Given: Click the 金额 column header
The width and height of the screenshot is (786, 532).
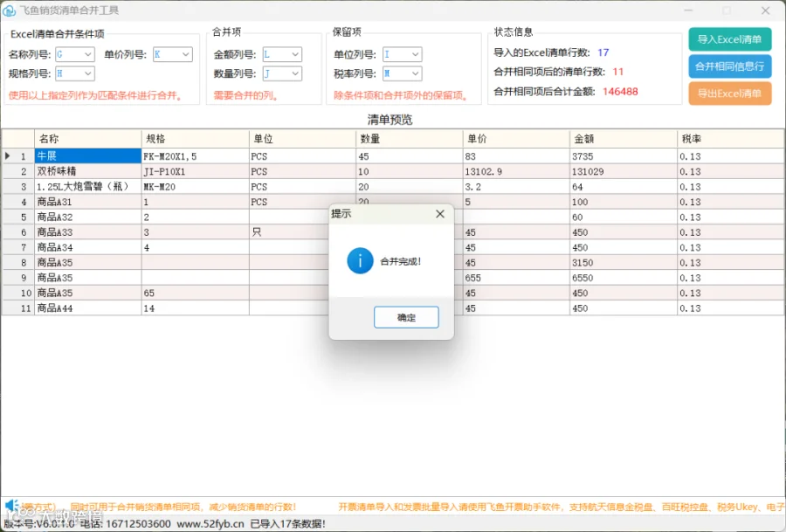Looking at the screenshot, I should (624, 139).
